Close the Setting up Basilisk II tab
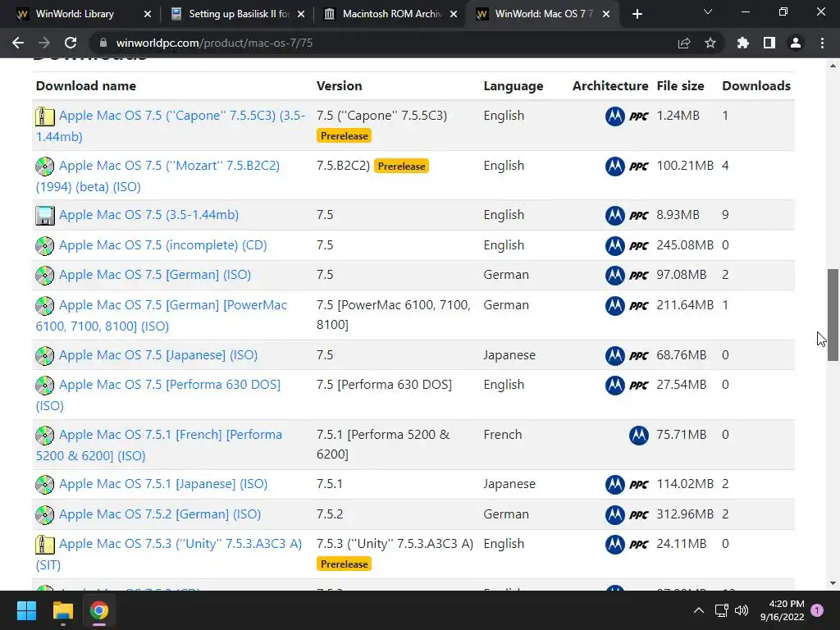The image size is (840, 630). coord(301,14)
